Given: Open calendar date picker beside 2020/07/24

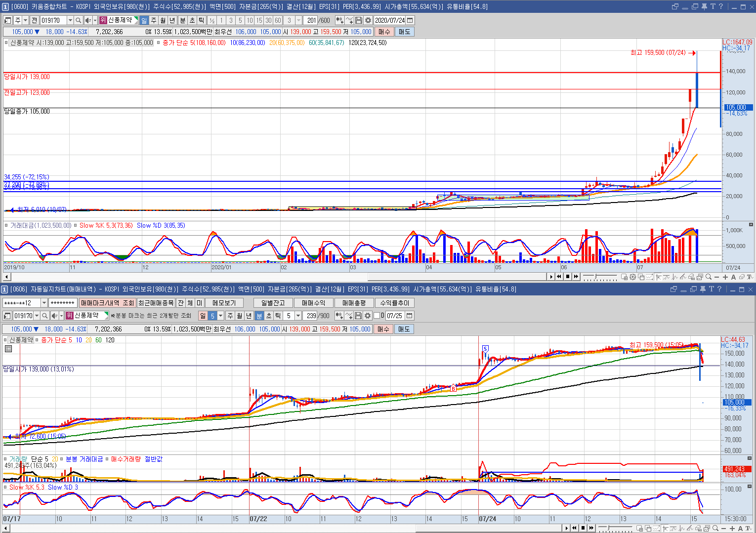Looking at the screenshot, I should (x=410, y=20).
